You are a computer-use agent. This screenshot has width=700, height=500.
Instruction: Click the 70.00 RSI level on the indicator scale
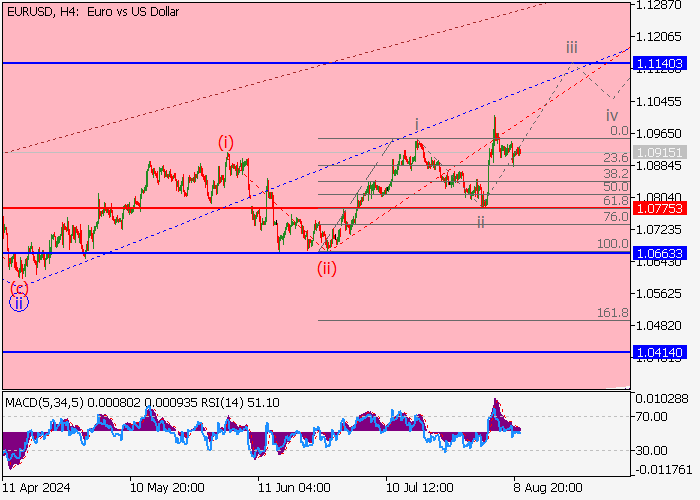click(x=651, y=417)
